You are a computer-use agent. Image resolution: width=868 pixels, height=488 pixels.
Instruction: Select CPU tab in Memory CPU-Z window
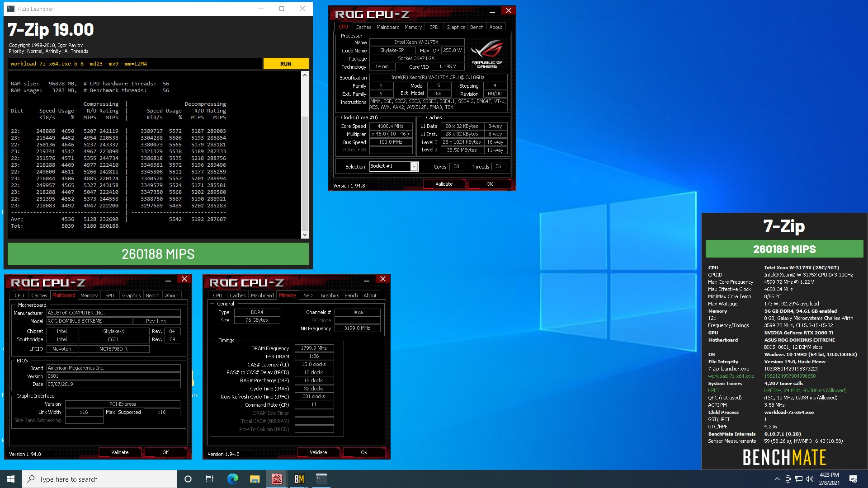pyautogui.click(x=217, y=296)
